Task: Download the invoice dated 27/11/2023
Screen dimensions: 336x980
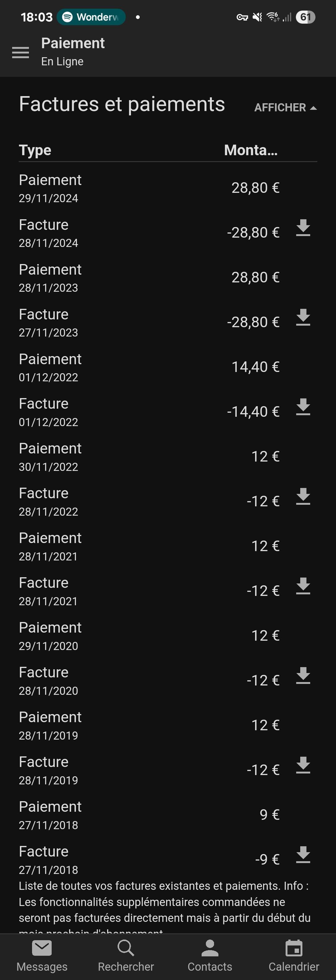Action: point(303,317)
